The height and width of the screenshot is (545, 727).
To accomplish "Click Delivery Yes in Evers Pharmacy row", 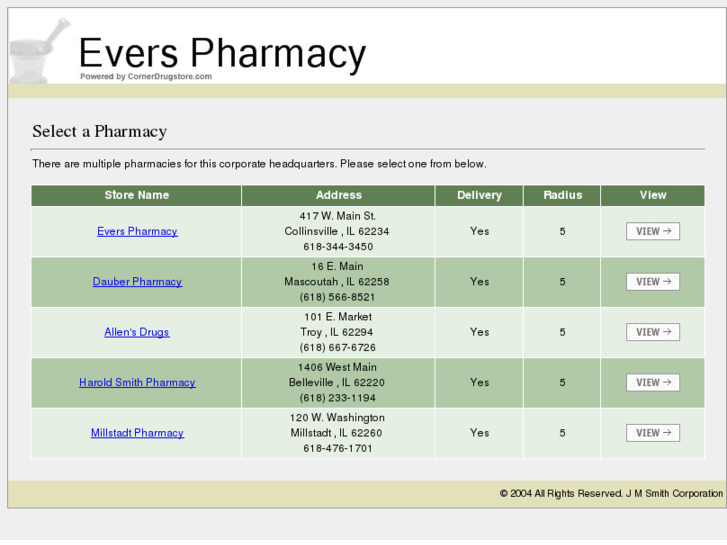I will pos(479,231).
